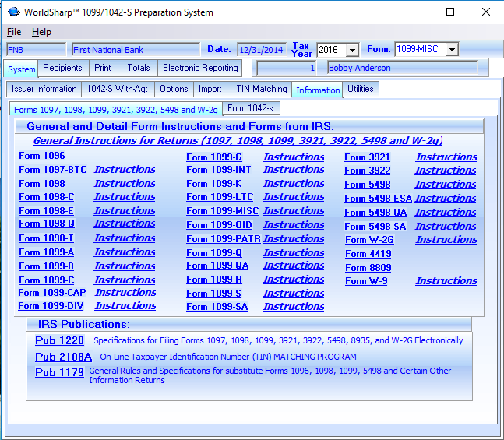This screenshot has height=440, width=504.
Task: Open the Form W-9 link
Action: (366, 281)
